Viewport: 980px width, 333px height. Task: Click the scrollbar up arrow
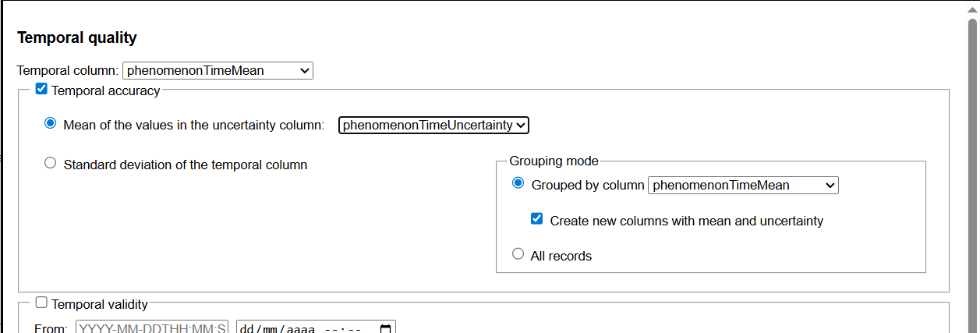tap(972, 9)
